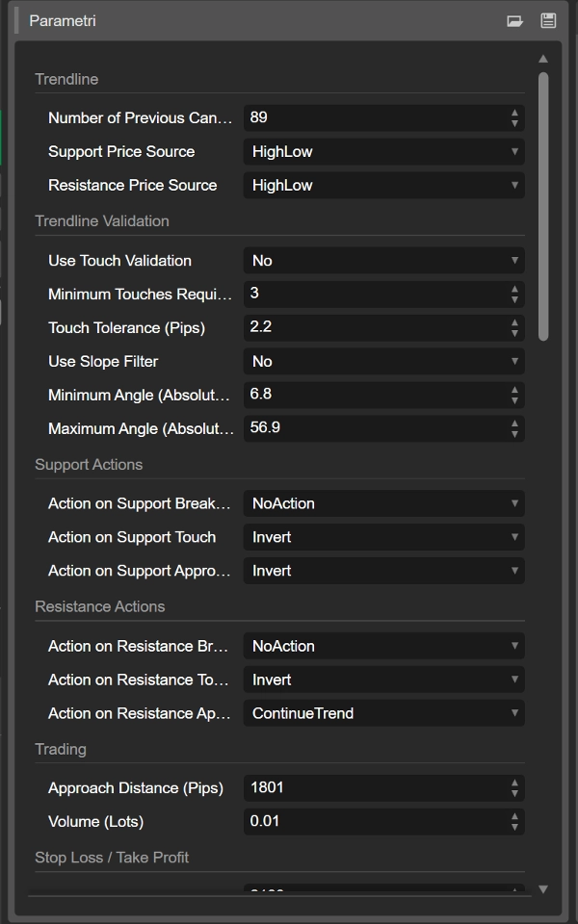Open the Resistance Price Source dropdown
This screenshot has width=578, height=924.
click(383, 185)
